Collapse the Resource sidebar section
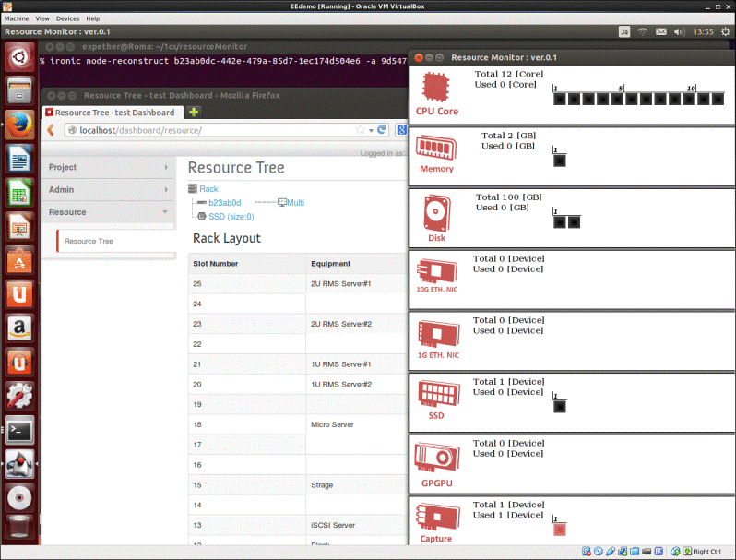This screenshot has height=560, width=736. pyautogui.click(x=108, y=212)
